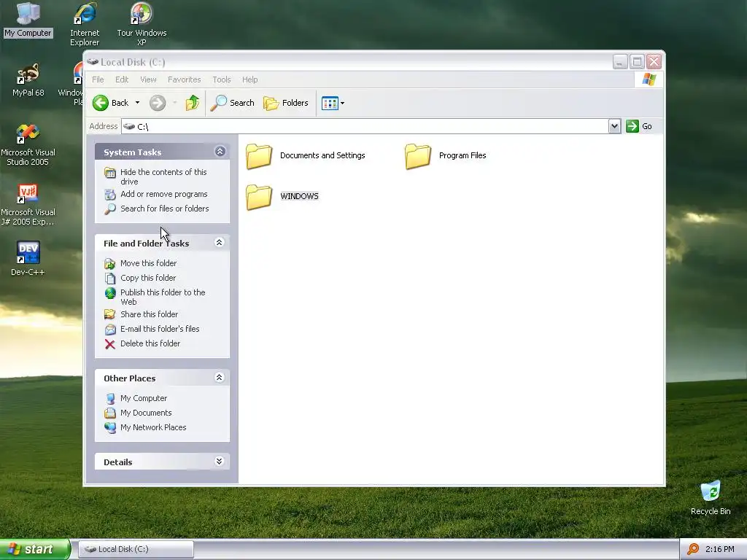Select the Recycle Bin icon
Viewport: 747px width, 560px height.
coord(711,497)
